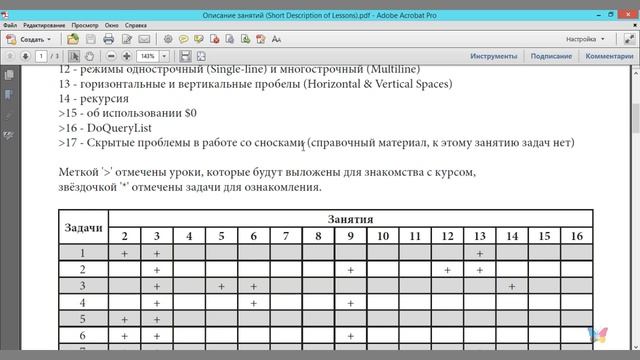Image resolution: width=640 pixels, height=360 pixels.
Task: Open signatures sidebar icon
Action: pos(9,136)
